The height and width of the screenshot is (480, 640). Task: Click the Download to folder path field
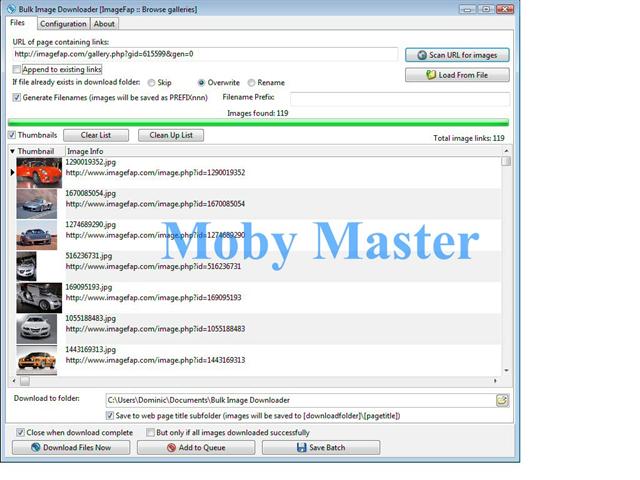[301, 400]
